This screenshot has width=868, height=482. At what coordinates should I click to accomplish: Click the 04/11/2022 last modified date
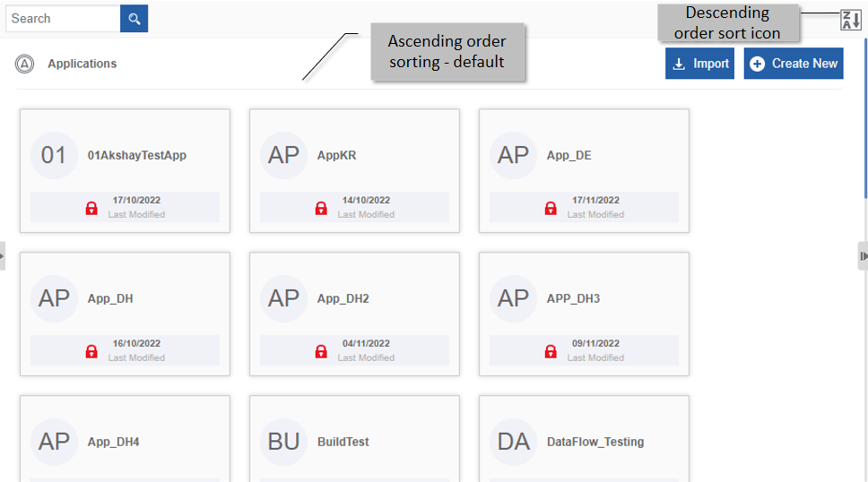(366, 344)
